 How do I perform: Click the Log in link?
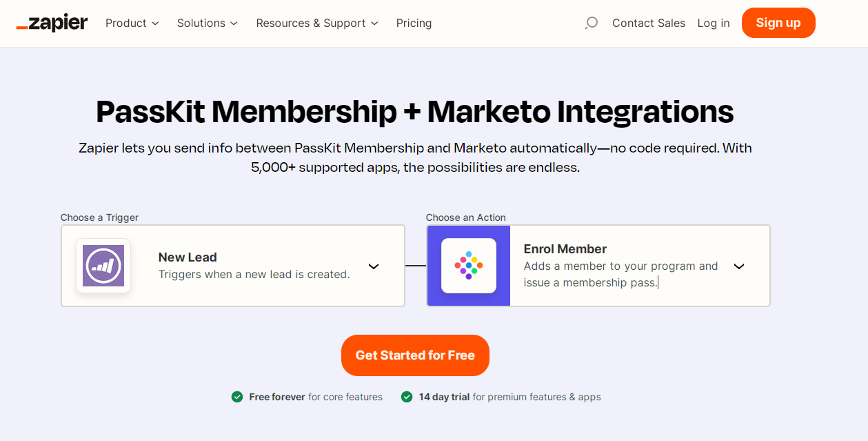coord(713,23)
